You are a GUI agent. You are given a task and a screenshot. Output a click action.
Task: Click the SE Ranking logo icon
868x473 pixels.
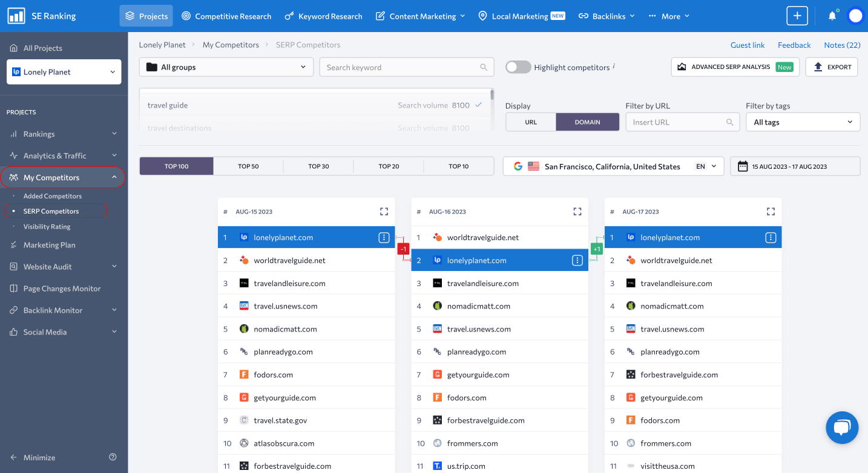[16, 16]
